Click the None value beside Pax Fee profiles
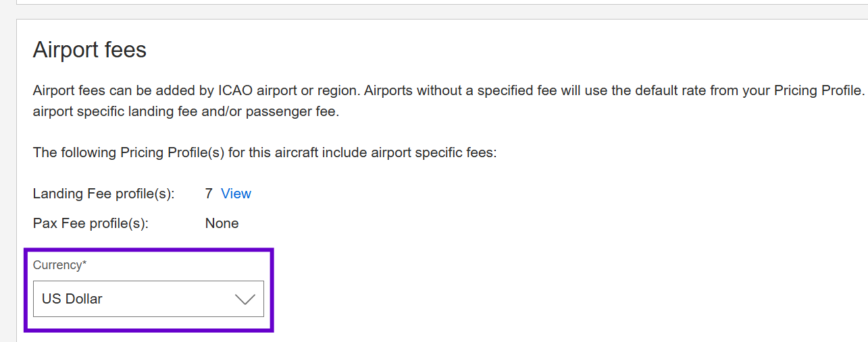 pos(222,223)
